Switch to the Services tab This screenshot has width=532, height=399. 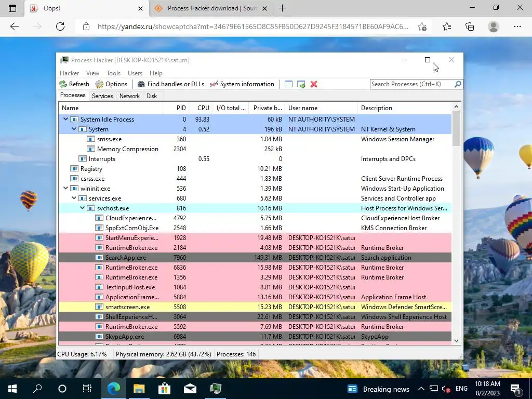pyautogui.click(x=102, y=96)
